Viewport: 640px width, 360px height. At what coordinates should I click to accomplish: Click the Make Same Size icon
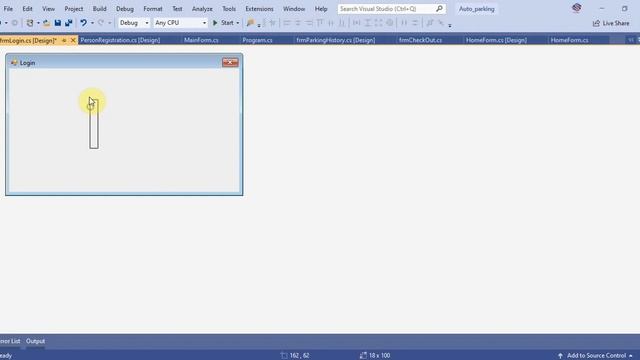click(378, 23)
